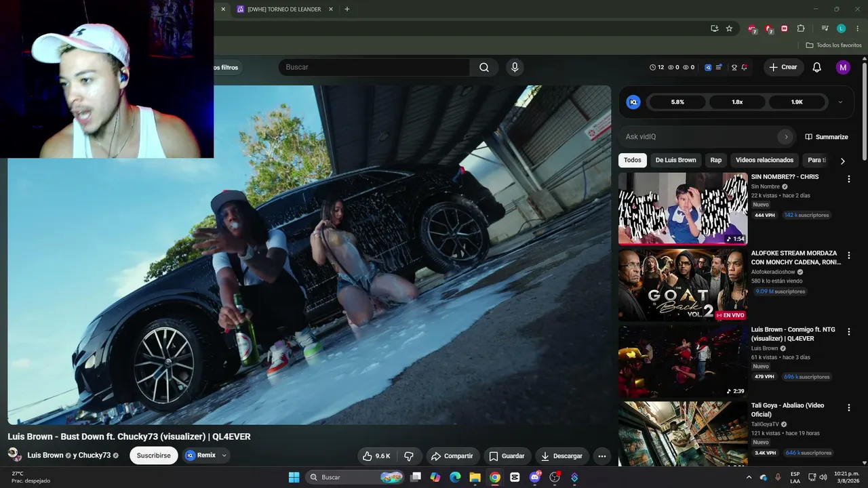Click the vidIQ logo in YouTube header

click(708, 67)
